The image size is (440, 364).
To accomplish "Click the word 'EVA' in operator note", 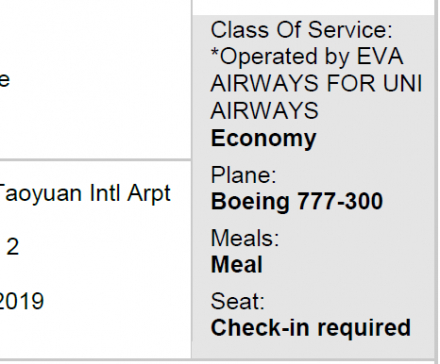I will tap(380, 56).
